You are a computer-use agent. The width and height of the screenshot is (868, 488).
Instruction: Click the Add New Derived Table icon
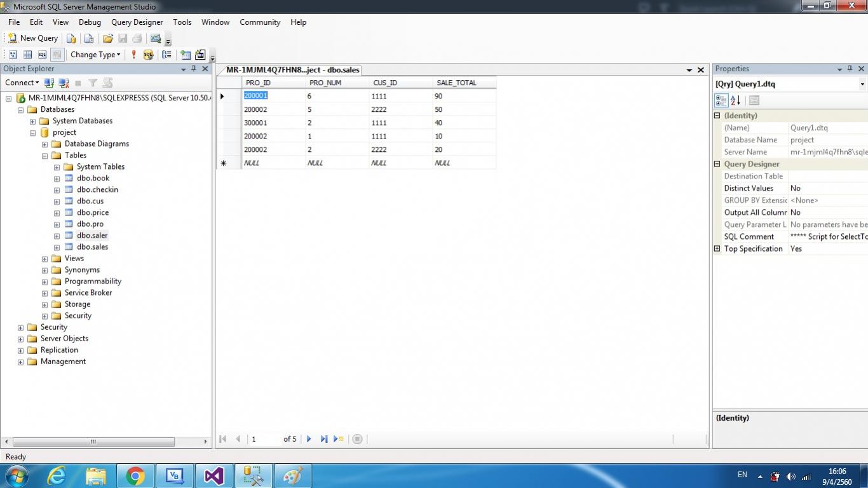[x=200, y=55]
